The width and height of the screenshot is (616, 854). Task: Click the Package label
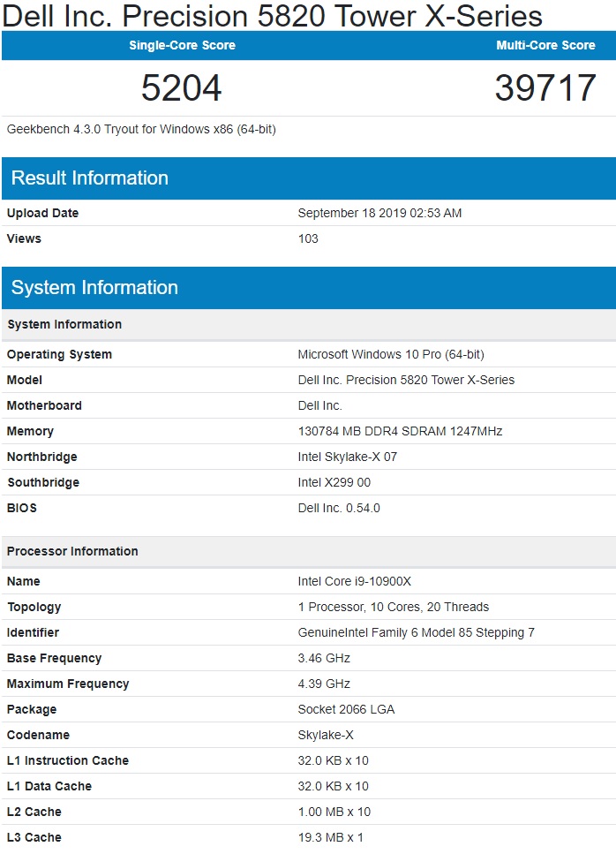click(x=32, y=710)
